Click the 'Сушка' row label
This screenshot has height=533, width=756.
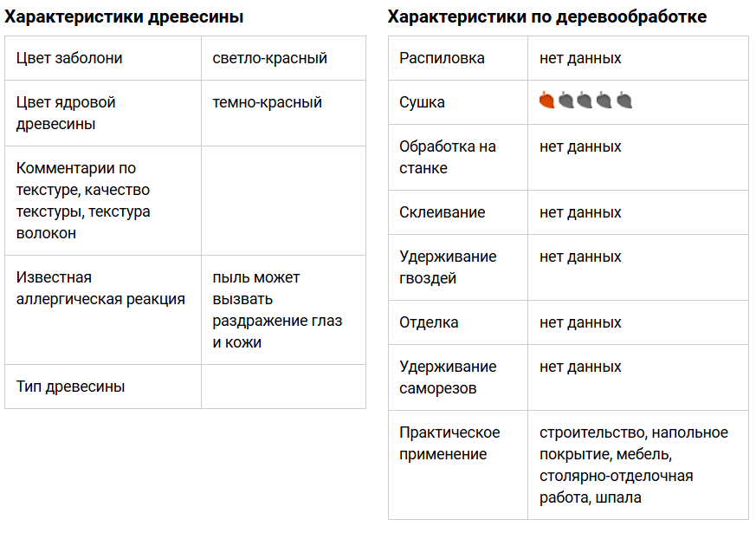click(x=422, y=102)
